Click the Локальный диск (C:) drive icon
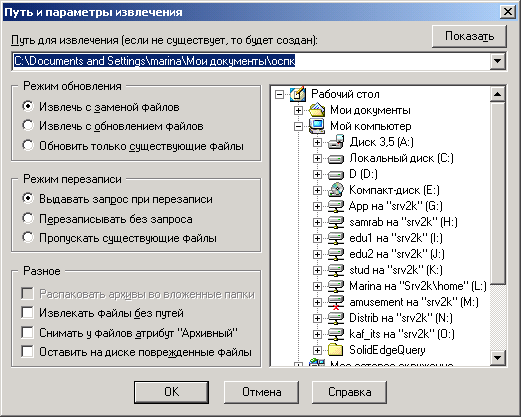 tap(336, 159)
